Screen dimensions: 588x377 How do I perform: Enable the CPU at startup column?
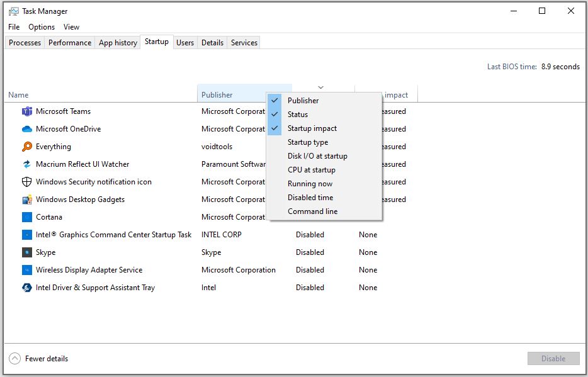310,169
